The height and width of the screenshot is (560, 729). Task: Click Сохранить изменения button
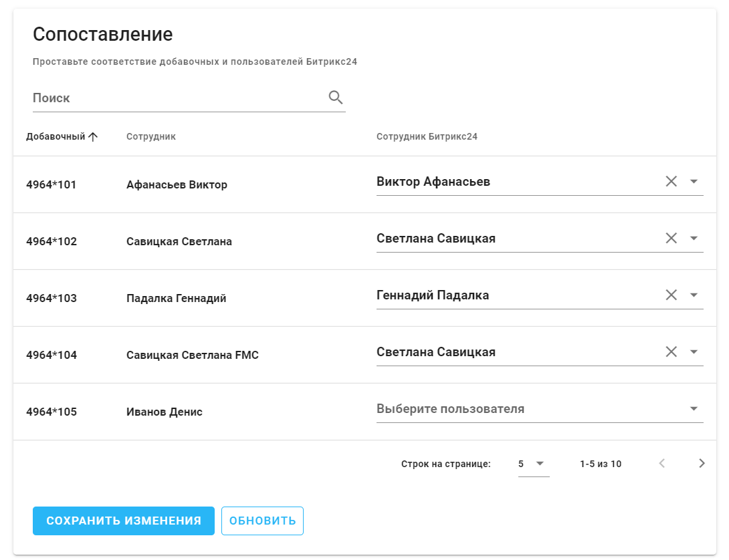(x=124, y=521)
